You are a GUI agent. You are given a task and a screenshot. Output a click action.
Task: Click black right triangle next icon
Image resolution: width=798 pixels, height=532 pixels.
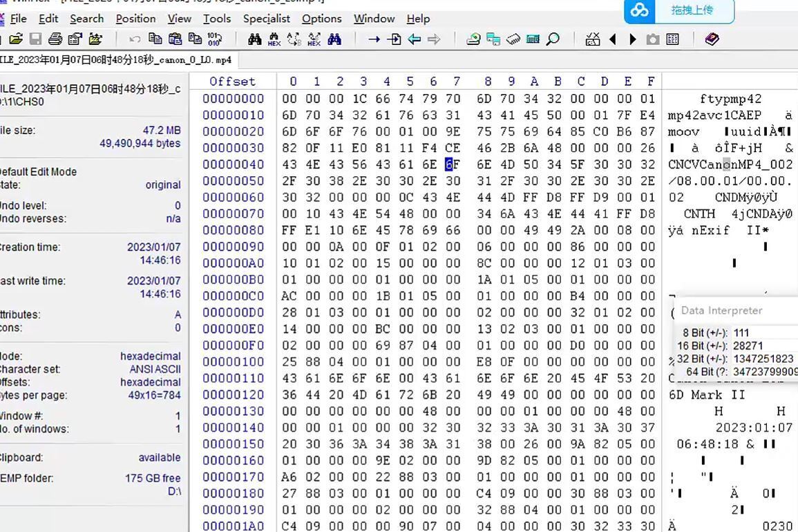click(x=633, y=39)
